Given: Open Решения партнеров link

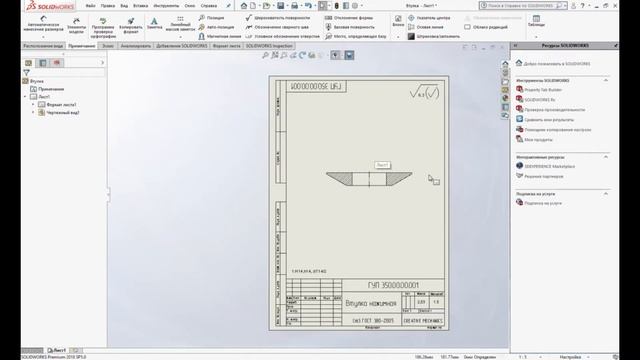Looking at the screenshot, I should 540,176.
